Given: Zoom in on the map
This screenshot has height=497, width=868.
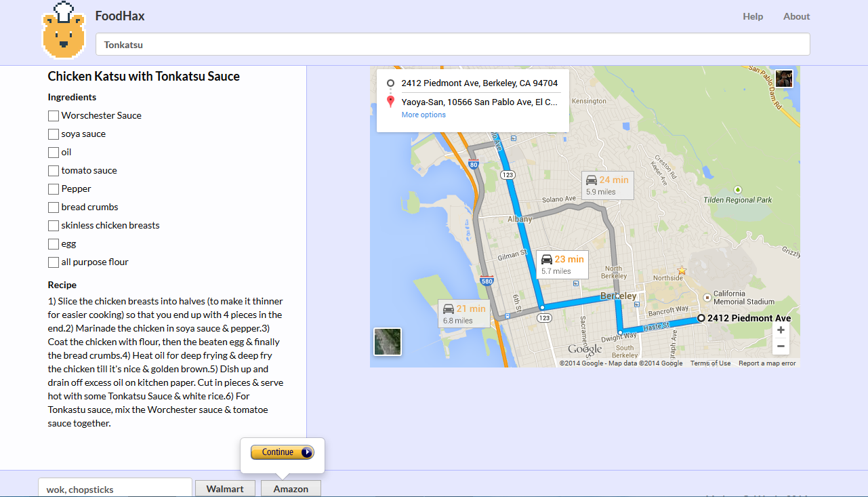Looking at the screenshot, I should (781, 330).
